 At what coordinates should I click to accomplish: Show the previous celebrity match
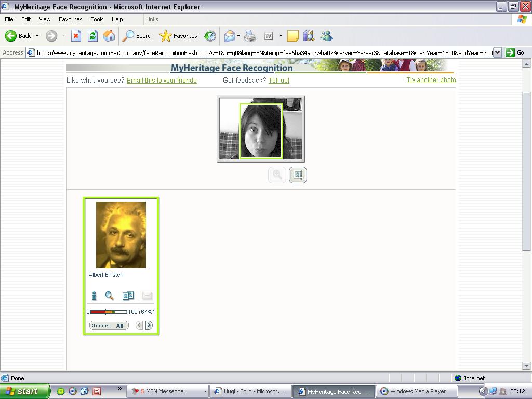coord(139,325)
